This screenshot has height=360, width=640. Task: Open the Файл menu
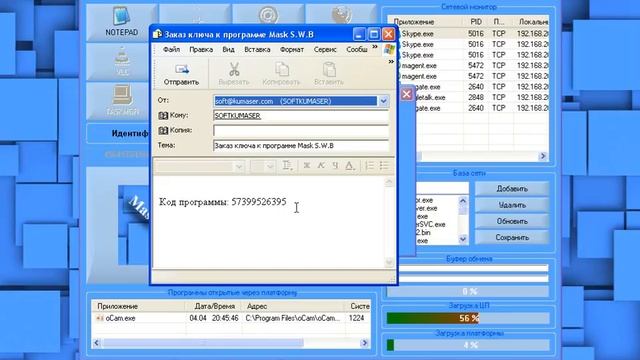171,49
